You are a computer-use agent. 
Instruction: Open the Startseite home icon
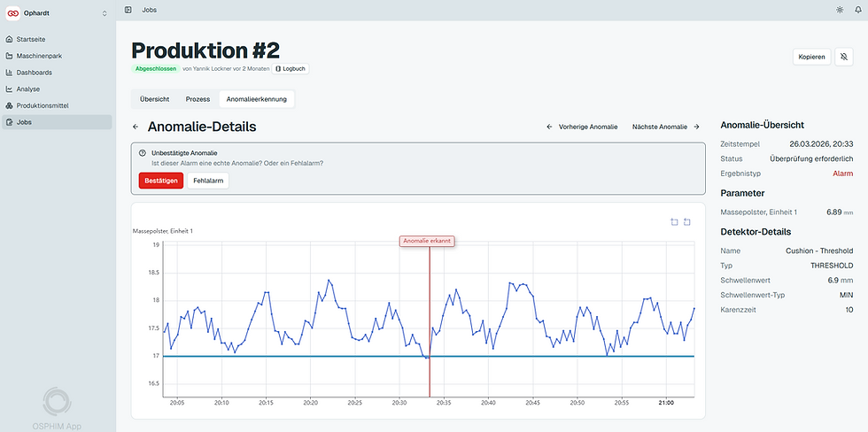click(x=9, y=39)
